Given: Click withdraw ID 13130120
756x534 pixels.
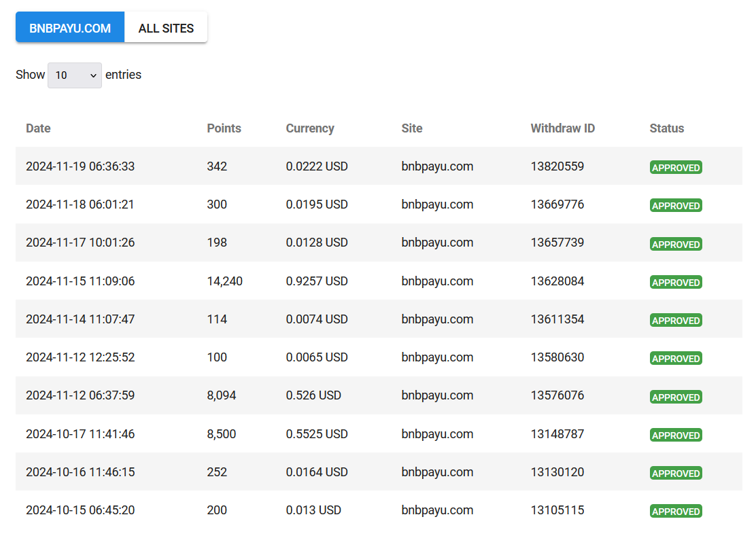Looking at the screenshot, I should pos(557,471).
